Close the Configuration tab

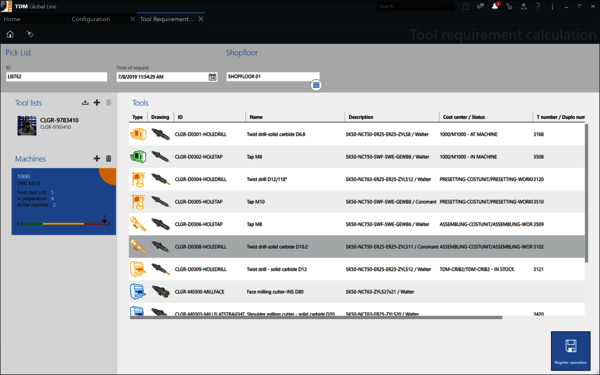(132, 19)
